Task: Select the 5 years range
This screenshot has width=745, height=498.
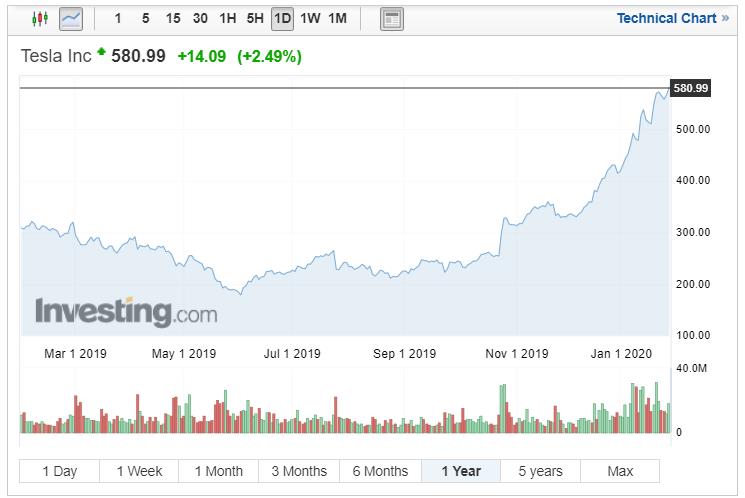Action: pos(540,471)
